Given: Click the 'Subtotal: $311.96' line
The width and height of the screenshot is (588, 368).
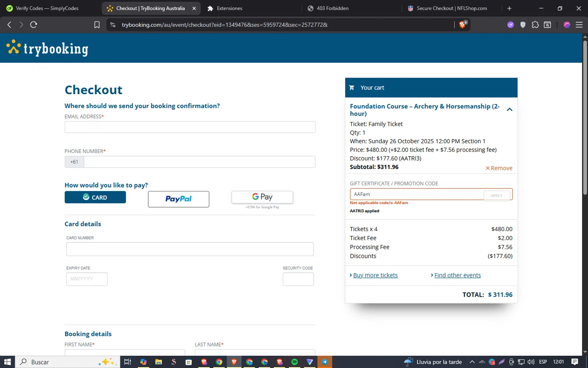Looking at the screenshot, I should click(x=374, y=167).
